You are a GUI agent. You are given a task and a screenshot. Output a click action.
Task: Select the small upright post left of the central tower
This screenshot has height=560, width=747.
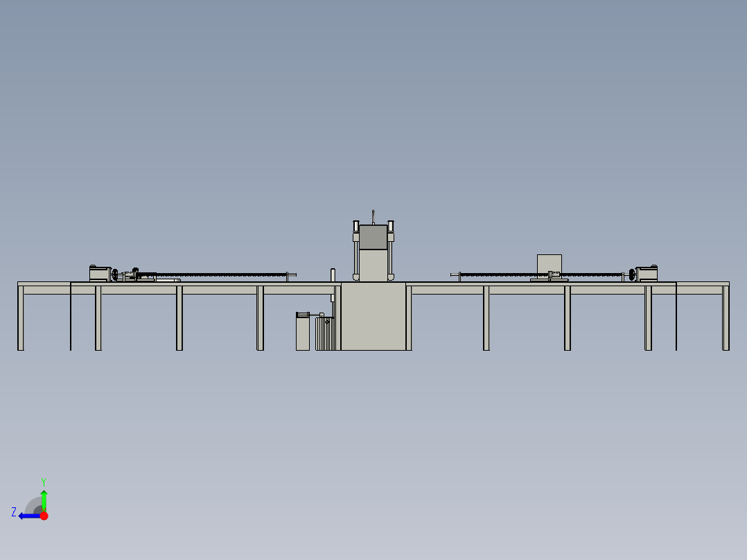point(333,275)
